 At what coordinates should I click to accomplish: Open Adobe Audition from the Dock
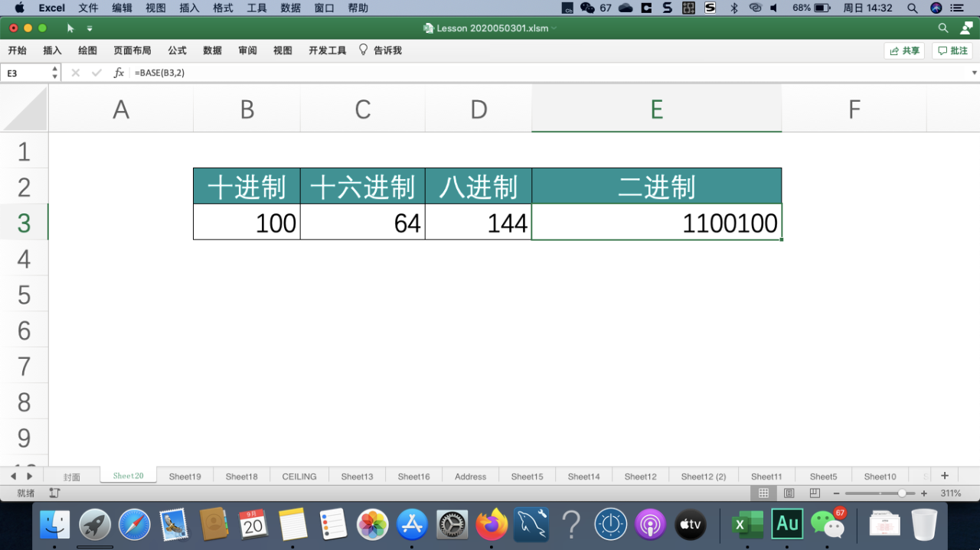tap(787, 524)
